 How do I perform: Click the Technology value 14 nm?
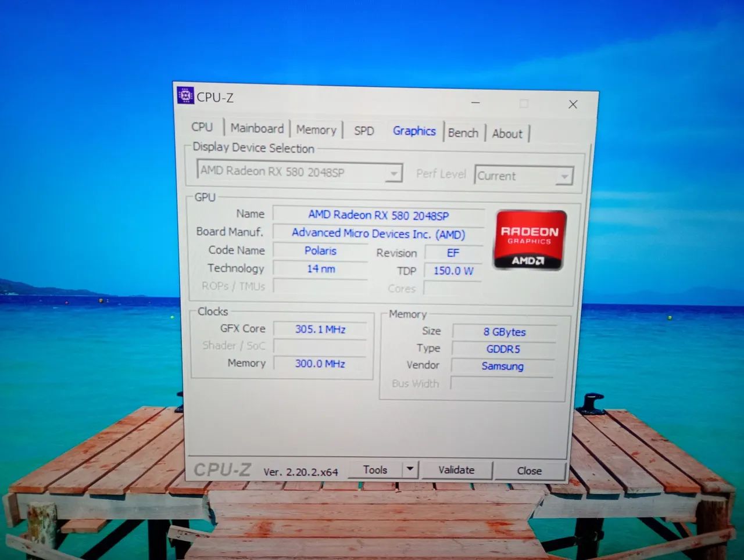(x=320, y=269)
